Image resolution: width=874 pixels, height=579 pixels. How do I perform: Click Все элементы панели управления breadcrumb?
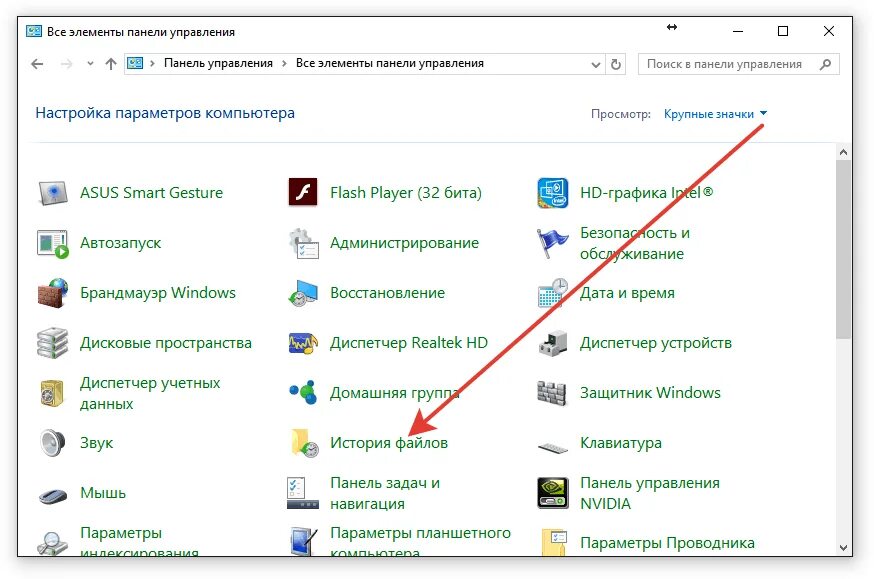(x=390, y=64)
